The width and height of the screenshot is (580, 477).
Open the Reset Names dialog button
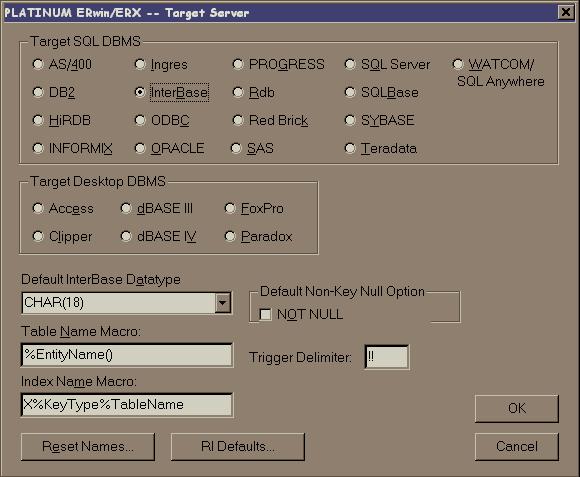pyautogui.click(x=88, y=447)
